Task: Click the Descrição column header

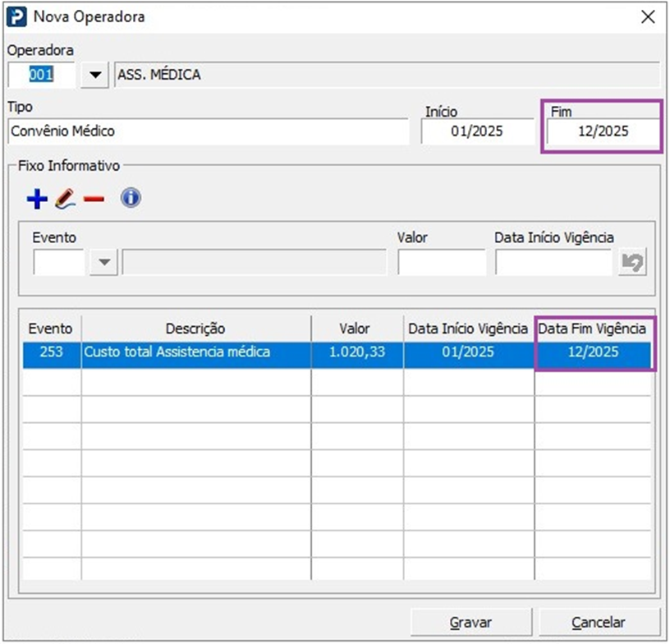Action: pos(195,329)
